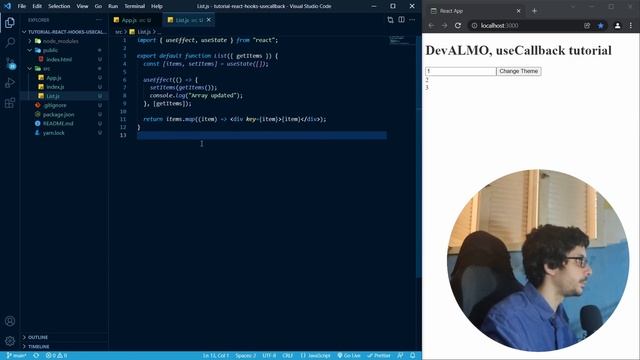Open the Selection menu

[59, 6]
